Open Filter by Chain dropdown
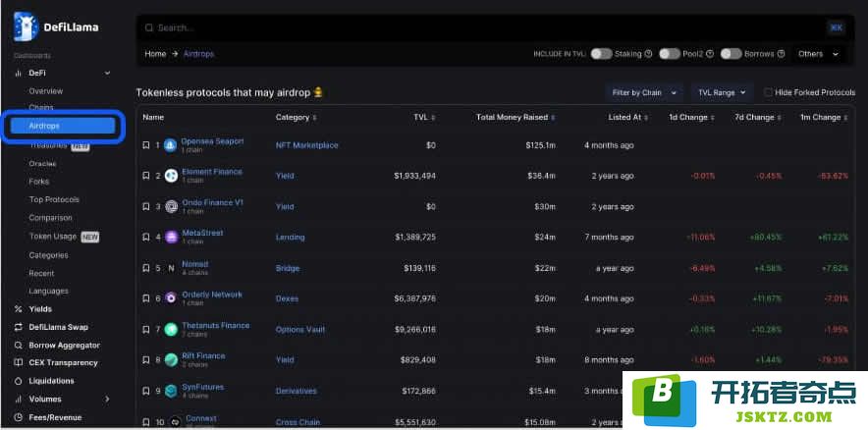 tap(644, 92)
